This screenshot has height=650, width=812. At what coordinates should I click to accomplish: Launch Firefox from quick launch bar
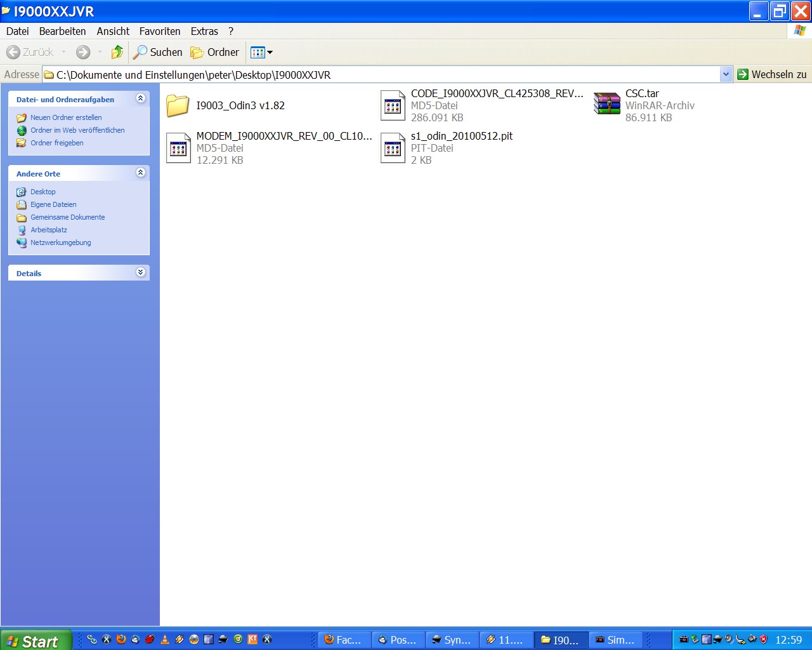pyautogui.click(x=121, y=639)
